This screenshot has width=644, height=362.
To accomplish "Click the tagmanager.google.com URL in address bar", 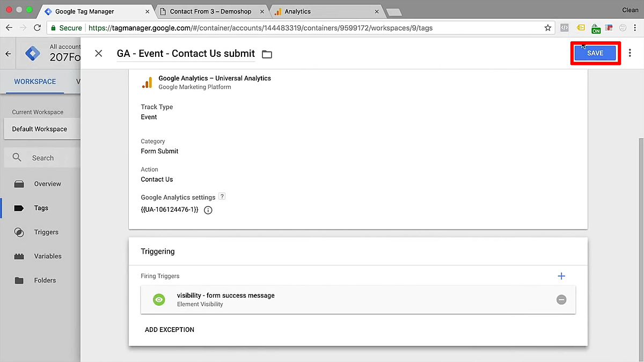I will [260, 28].
